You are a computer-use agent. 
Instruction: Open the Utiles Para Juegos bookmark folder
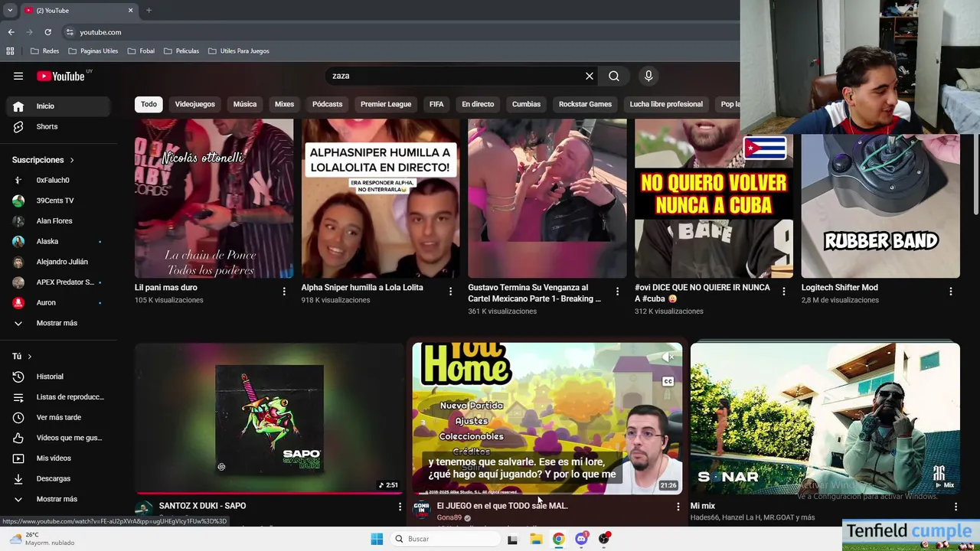coord(239,51)
